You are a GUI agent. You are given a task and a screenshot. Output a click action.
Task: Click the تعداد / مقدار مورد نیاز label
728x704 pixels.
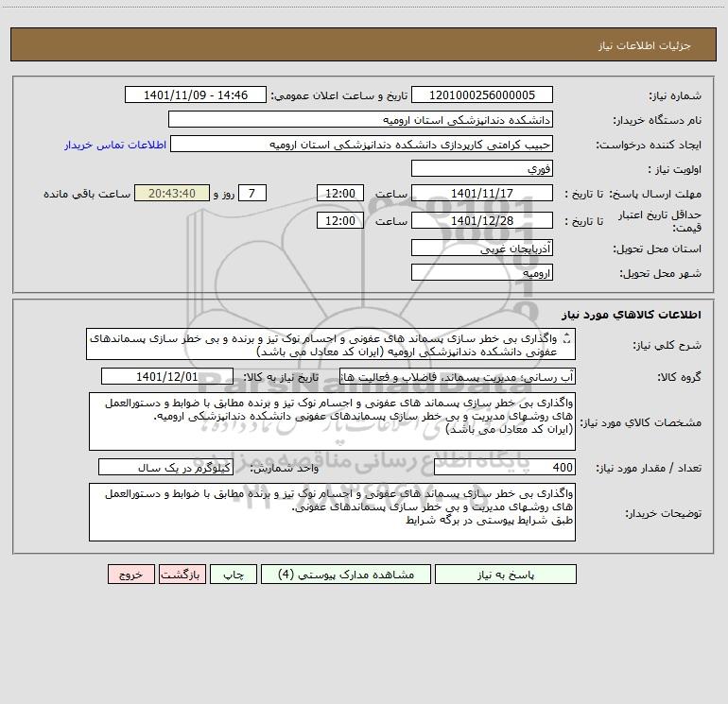(x=649, y=469)
